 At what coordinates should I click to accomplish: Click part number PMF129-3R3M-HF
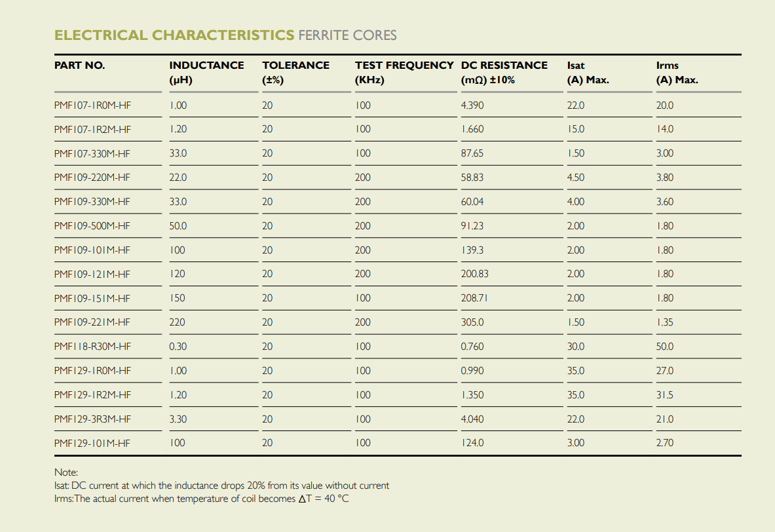coord(92,419)
